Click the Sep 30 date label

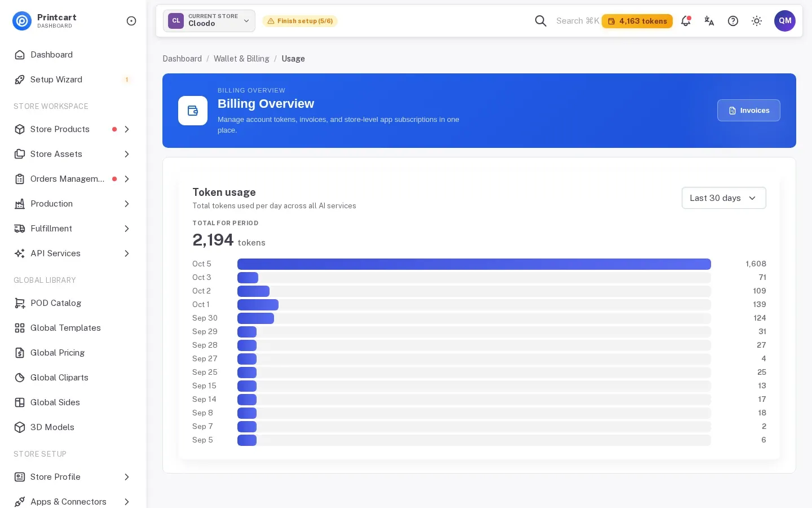pyautogui.click(x=205, y=318)
